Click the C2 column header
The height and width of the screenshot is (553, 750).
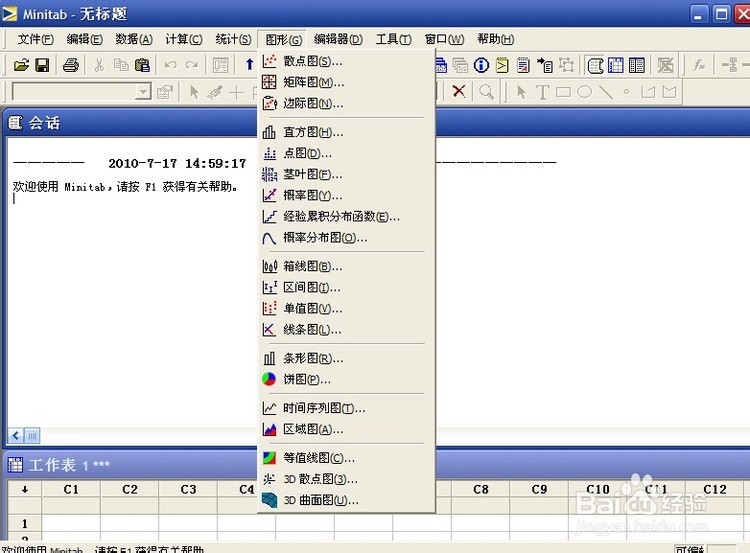coord(130,489)
